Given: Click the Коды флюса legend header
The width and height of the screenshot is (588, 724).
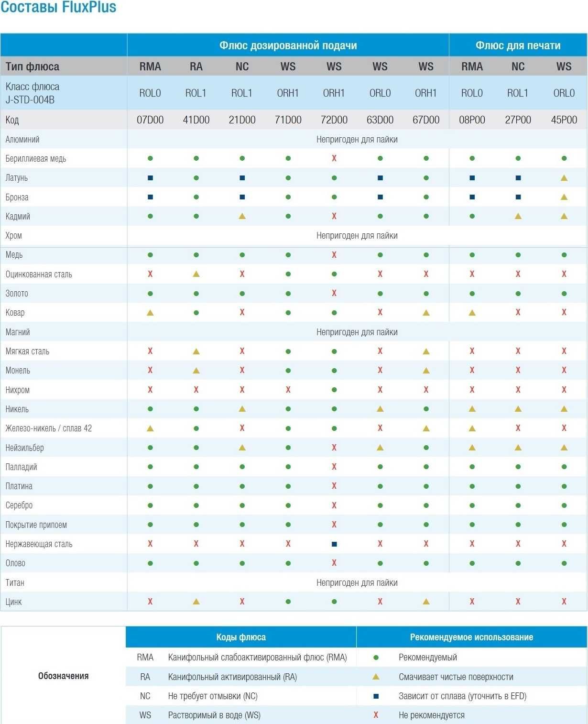Looking at the screenshot, I should (x=241, y=637).
